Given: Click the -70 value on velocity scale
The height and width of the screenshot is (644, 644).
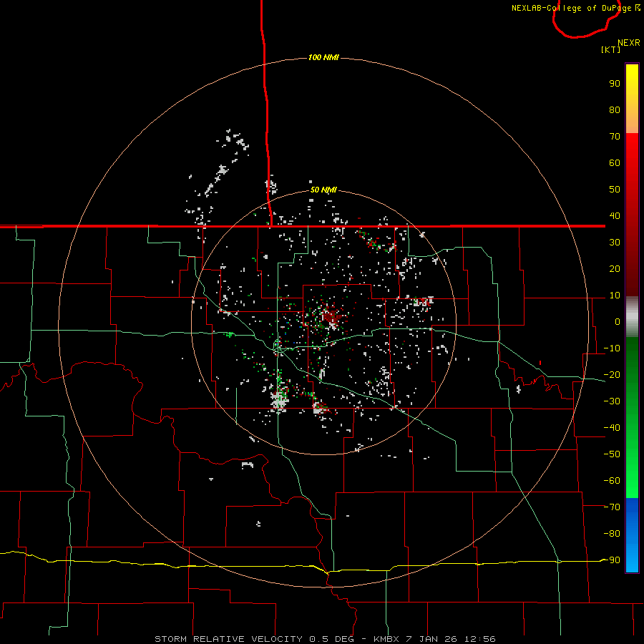Looking at the screenshot, I should 612,507.
